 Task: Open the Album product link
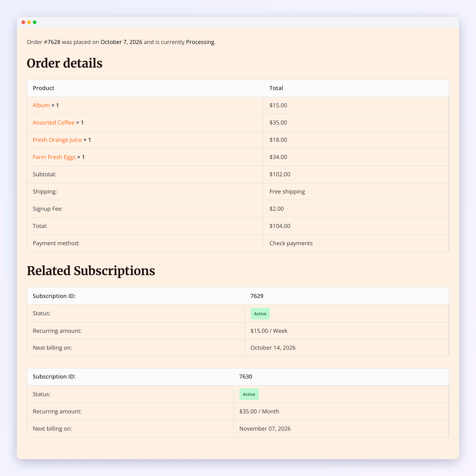click(x=41, y=105)
